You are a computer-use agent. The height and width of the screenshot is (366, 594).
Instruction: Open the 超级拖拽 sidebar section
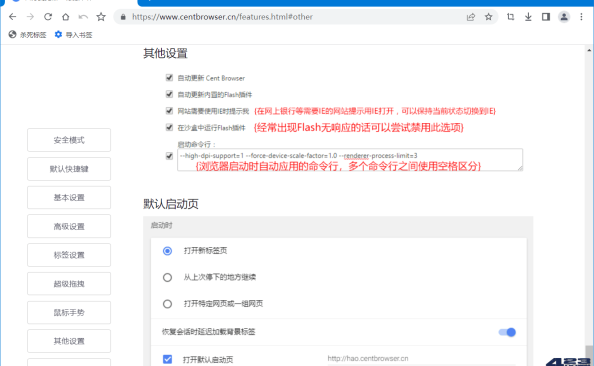(x=69, y=284)
